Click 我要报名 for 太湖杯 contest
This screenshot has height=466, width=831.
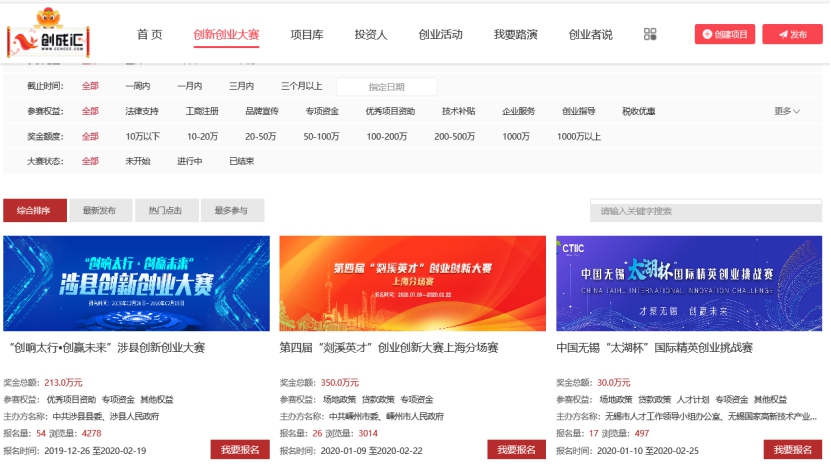click(x=793, y=450)
